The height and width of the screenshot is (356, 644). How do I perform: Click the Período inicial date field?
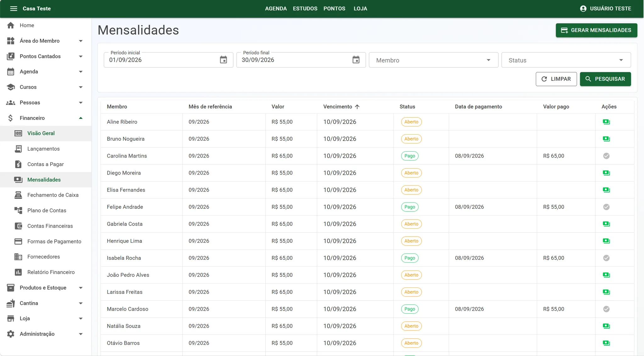168,60
